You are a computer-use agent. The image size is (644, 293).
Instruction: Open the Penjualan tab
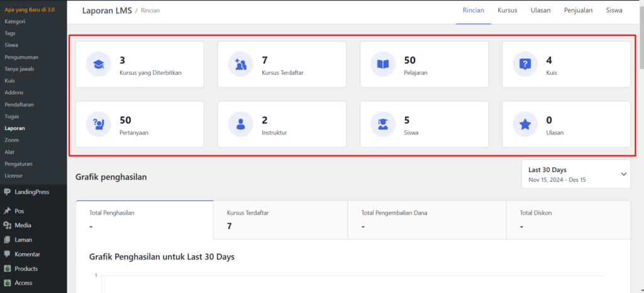578,11
